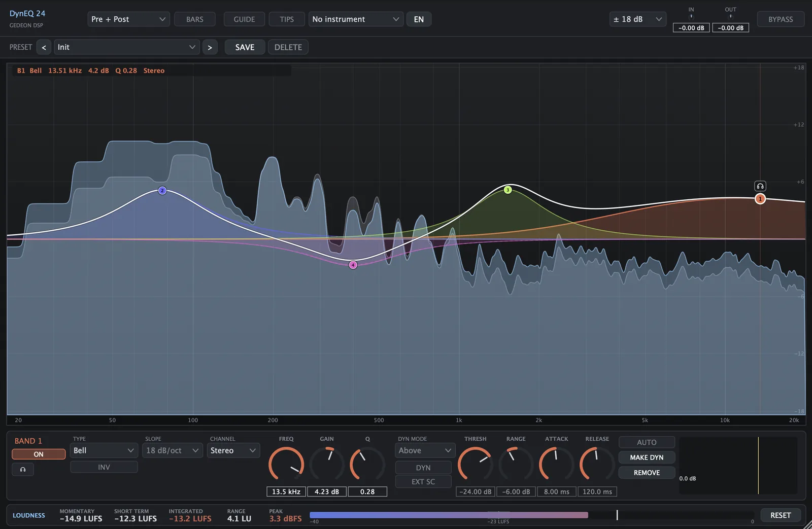Toggle the BARS display button
Image resolution: width=812 pixels, height=529 pixels.
pyautogui.click(x=195, y=19)
